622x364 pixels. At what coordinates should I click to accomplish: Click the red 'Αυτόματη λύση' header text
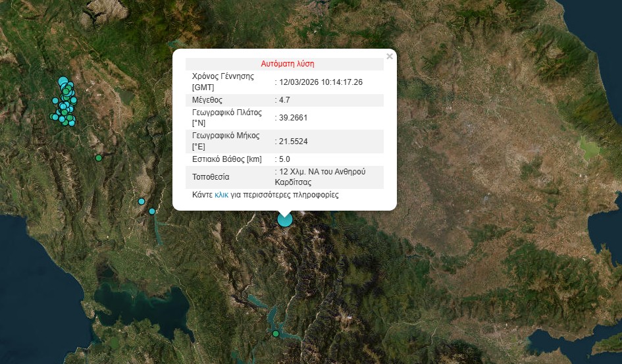pos(288,65)
